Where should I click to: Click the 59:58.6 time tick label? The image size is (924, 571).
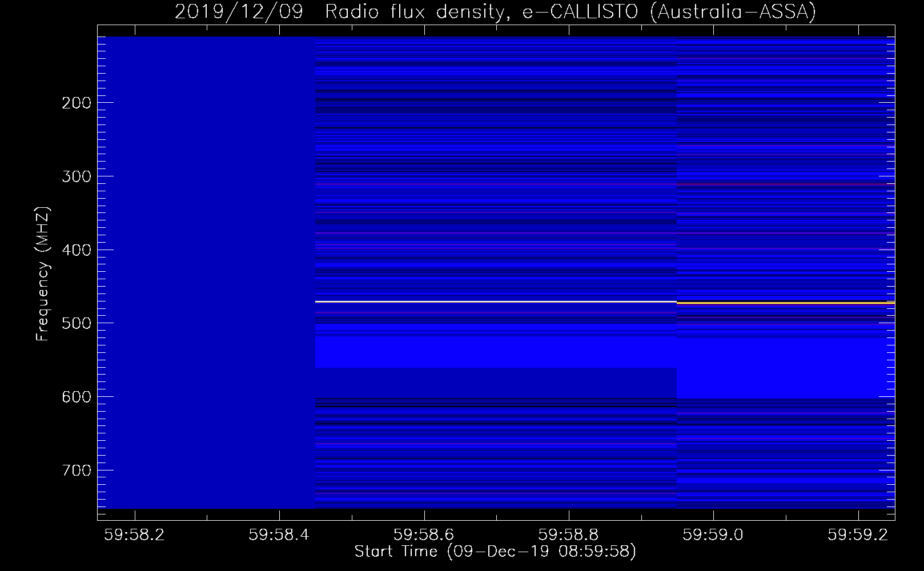(424, 534)
